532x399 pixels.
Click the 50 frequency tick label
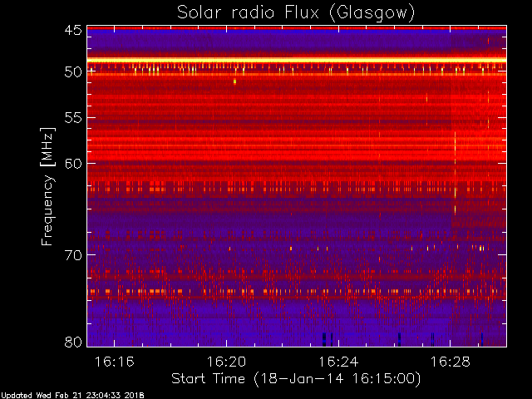[73, 71]
